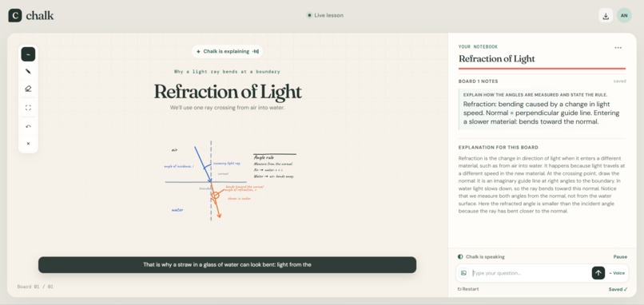Image resolution: width=644 pixels, height=305 pixels.
Task: Select the Pen drawing tool
Action: click(28, 71)
